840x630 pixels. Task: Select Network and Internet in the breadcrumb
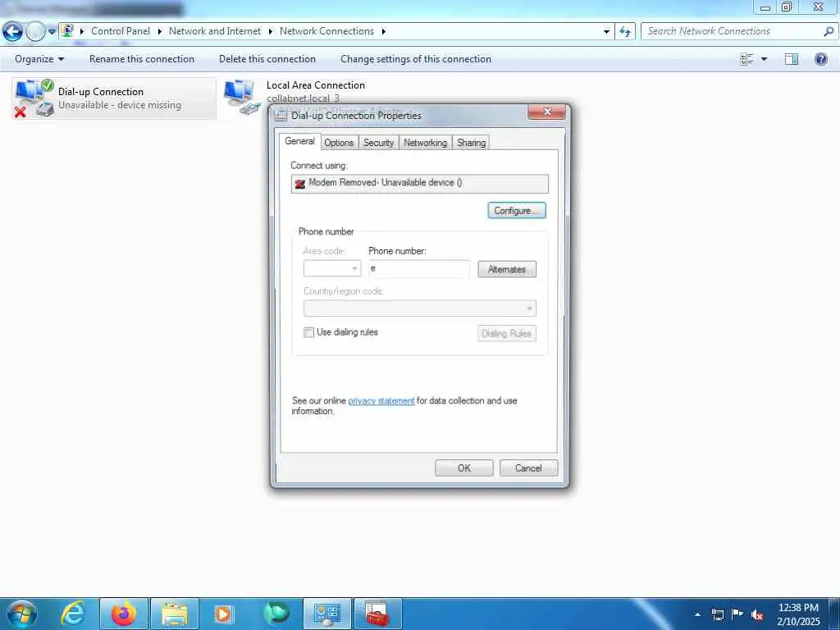[215, 31]
